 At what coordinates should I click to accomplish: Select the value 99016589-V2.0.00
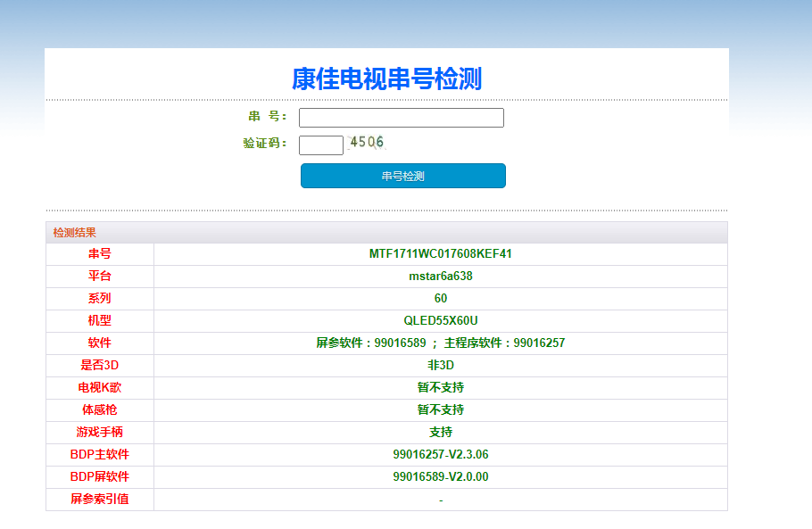(x=440, y=476)
